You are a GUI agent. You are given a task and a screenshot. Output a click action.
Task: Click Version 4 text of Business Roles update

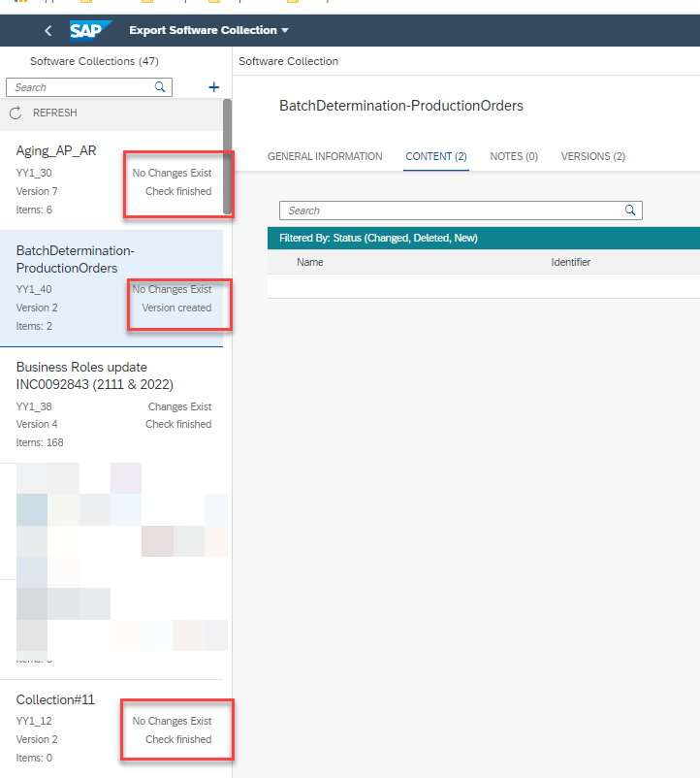pyautogui.click(x=37, y=424)
